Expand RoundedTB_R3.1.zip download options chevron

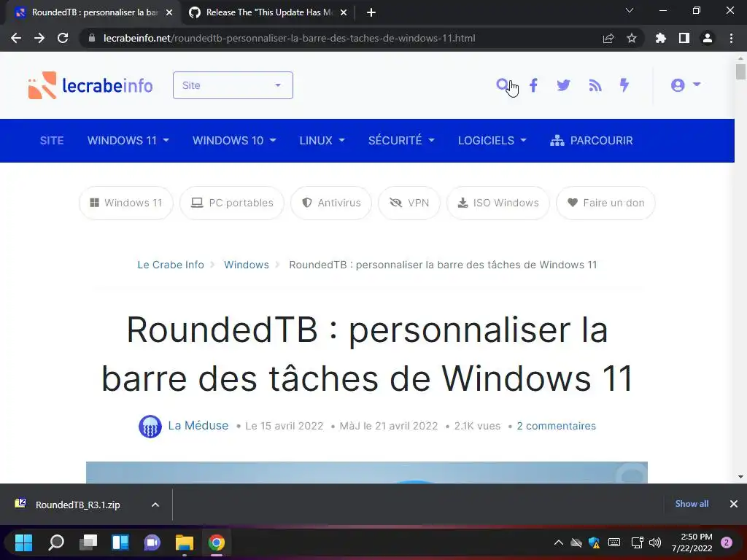155,505
